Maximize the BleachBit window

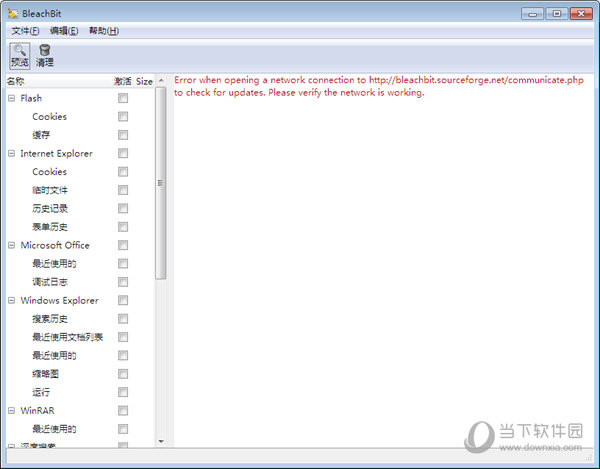pos(557,14)
